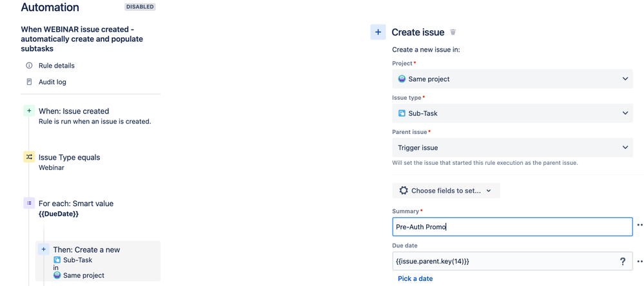Click into the Summary field with Pre-Auth Promo
Image resolution: width=644 pixels, height=286 pixels.
point(512,227)
